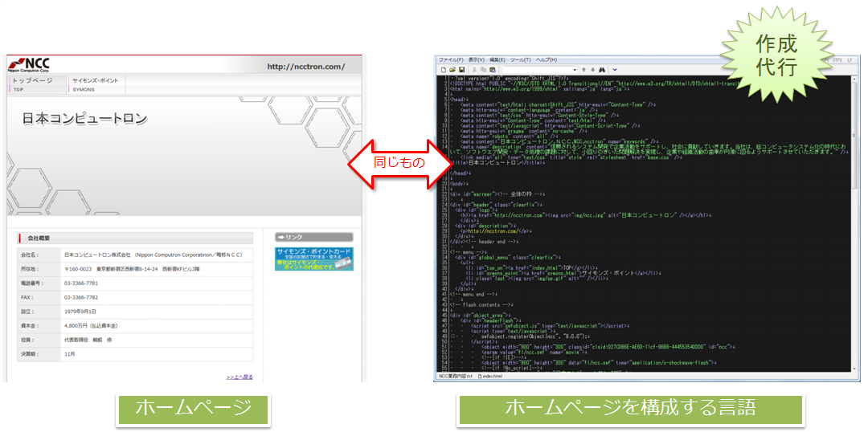The height and width of the screenshot is (432, 868).
Task: Click the Cut scissors icon in editor toolbar
Action: pos(475,70)
